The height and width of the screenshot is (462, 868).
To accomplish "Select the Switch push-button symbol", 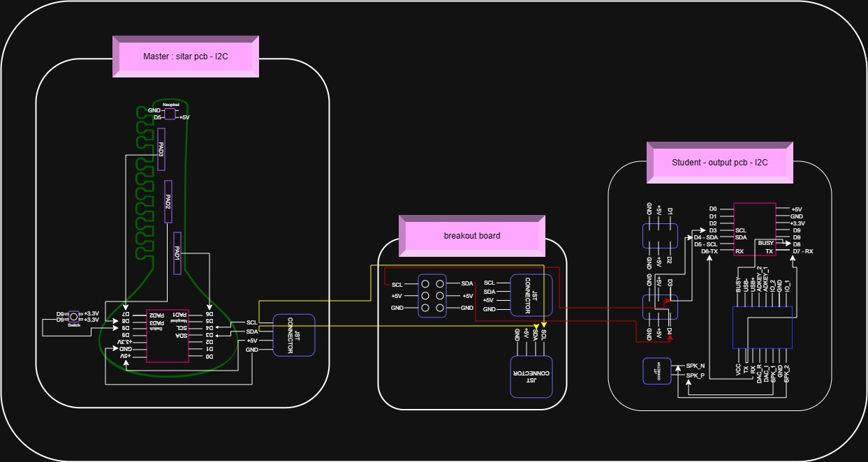I will click(x=73, y=317).
